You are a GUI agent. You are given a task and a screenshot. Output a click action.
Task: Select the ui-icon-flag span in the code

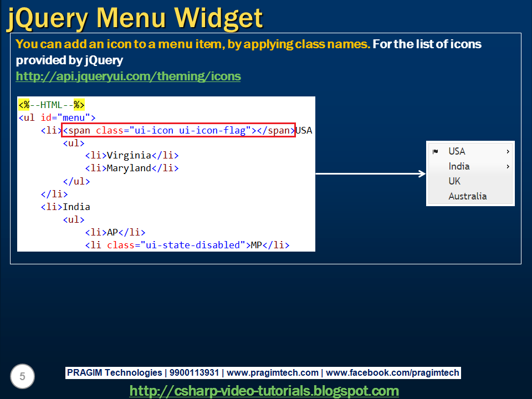177,130
